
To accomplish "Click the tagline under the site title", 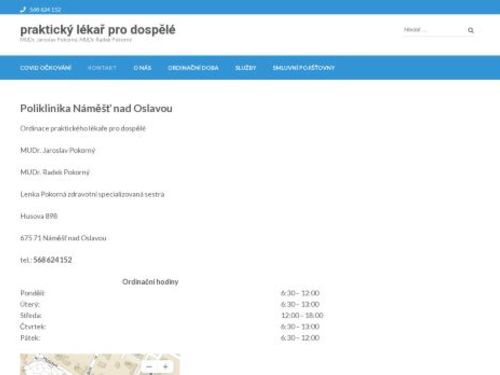I will 76,40.
